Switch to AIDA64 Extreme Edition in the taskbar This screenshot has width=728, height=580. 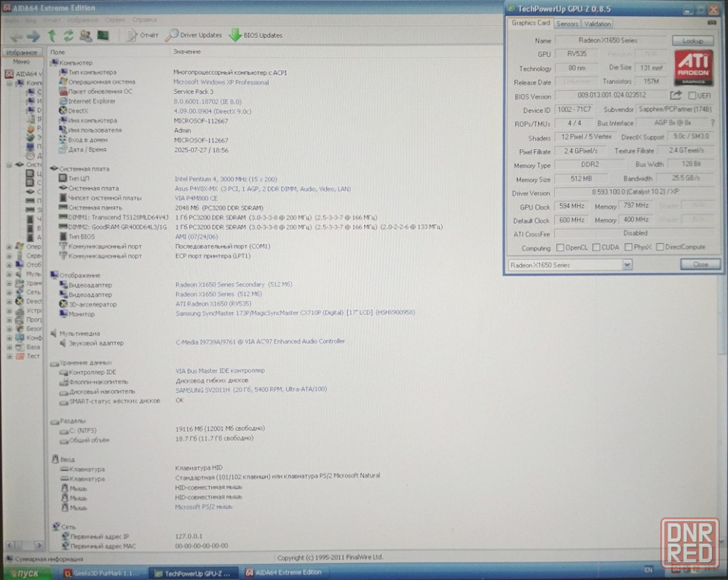[x=285, y=573]
